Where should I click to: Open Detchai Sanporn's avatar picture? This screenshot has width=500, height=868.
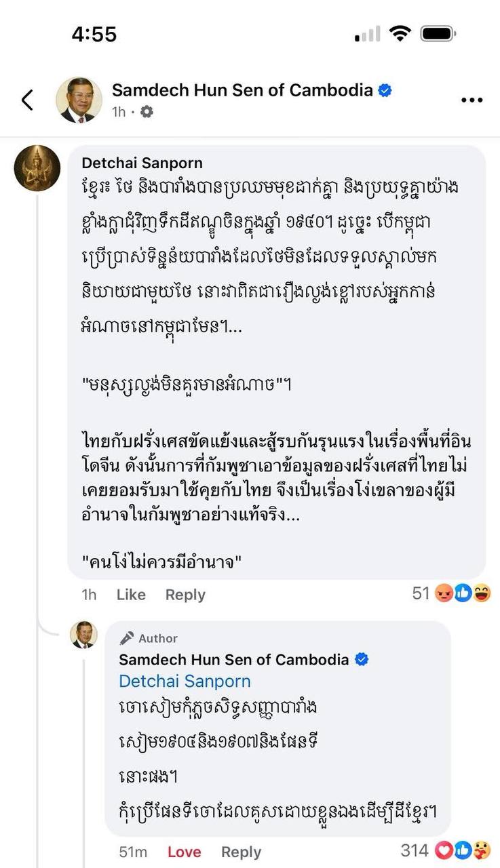pyautogui.click(x=37, y=167)
